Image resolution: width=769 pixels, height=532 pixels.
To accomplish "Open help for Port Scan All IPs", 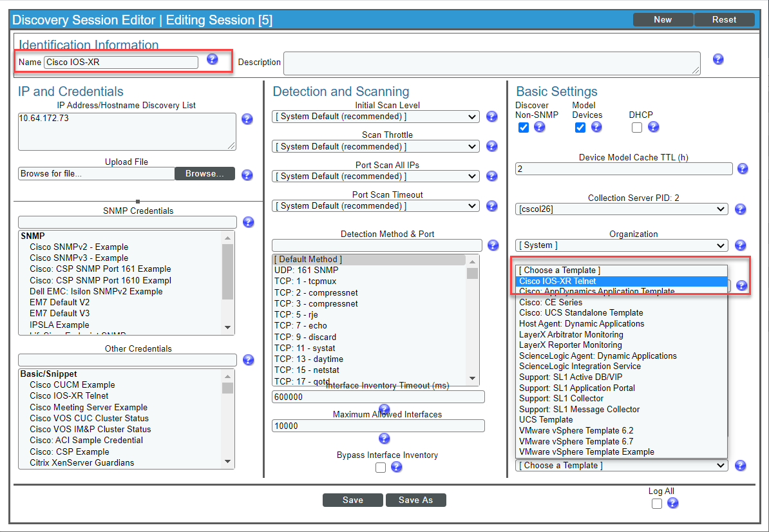I will [492, 176].
